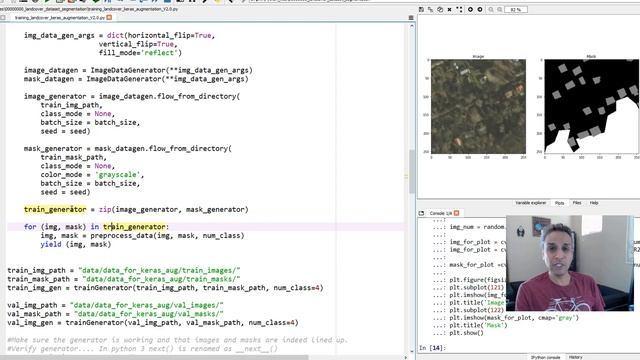The height and width of the screenshot is (360, 640).
Task: Close the Console 1/A tab
Action: click(456, 213)
